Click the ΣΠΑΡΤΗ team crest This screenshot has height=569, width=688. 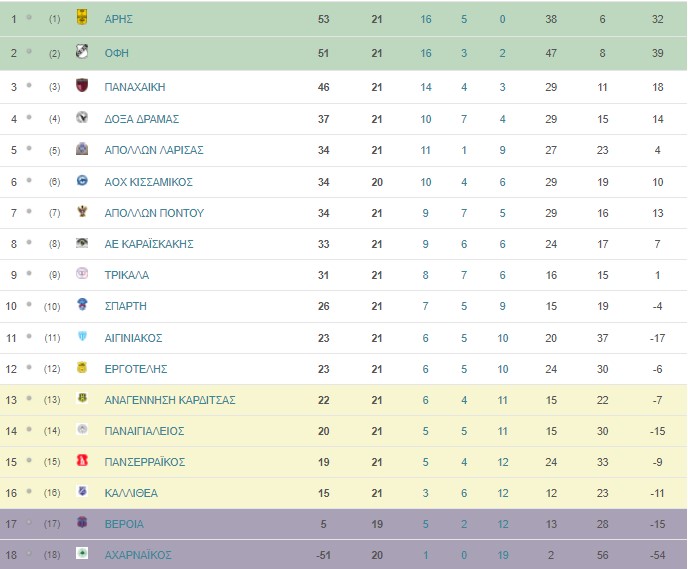click(x=82, y=304)
